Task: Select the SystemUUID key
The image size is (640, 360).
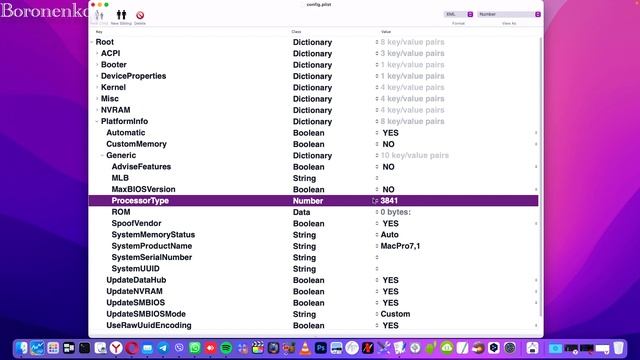Action: [136, 269]
